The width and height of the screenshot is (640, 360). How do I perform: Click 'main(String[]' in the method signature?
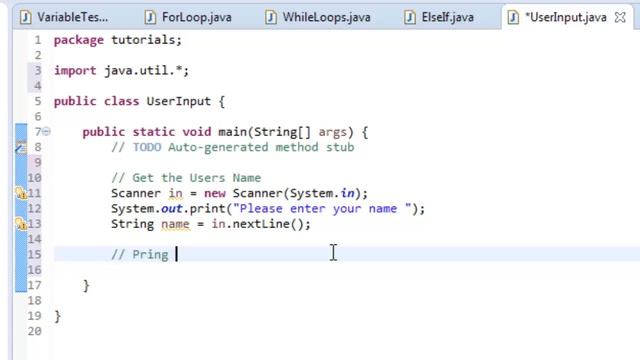(264, 132)
